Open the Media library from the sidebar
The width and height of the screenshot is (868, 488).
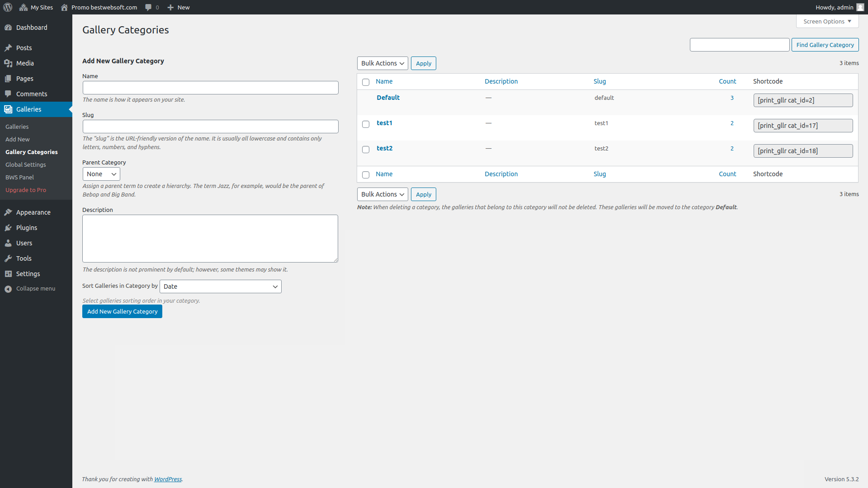(9, 63)
